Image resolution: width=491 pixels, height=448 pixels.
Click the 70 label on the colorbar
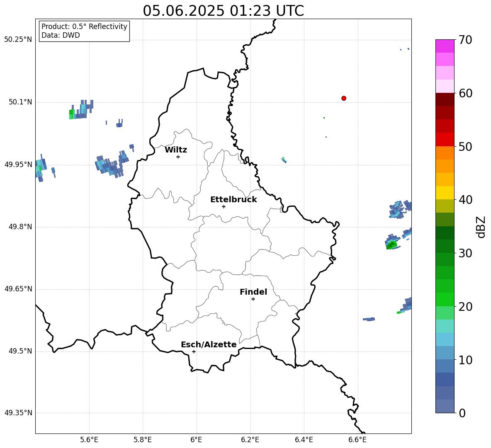pyautogui.click(x=465, y=40)
